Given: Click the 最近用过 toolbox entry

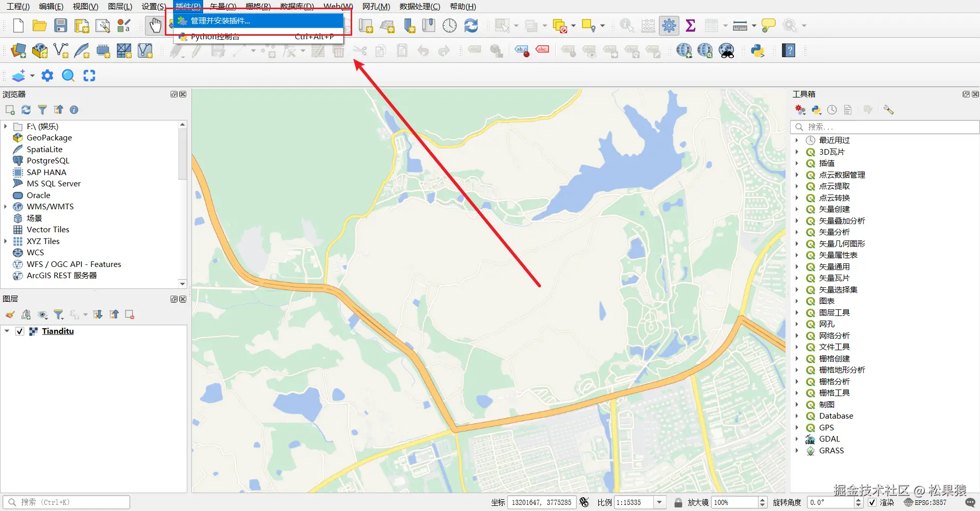Looking at the screenshot, I should pyautogui.click(x=834, y=140).
